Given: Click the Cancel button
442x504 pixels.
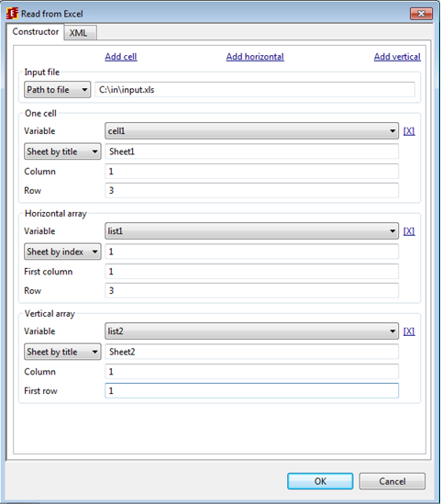Looking at the screenshot, I should (x=392, y=481).
